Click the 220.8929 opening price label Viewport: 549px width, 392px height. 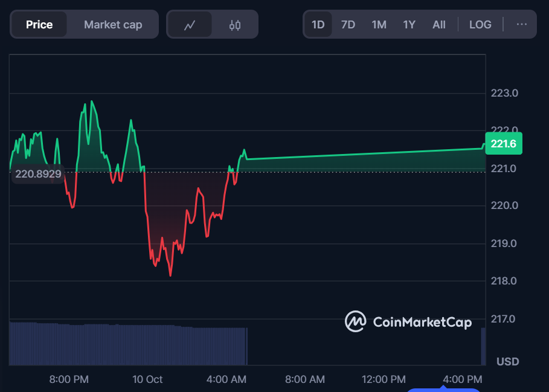click(x=38, y=174)
